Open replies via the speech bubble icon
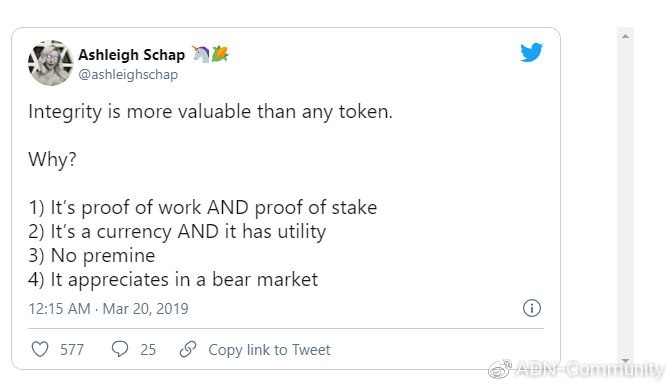This screenshot has height=387, width=672. point(120,349)
